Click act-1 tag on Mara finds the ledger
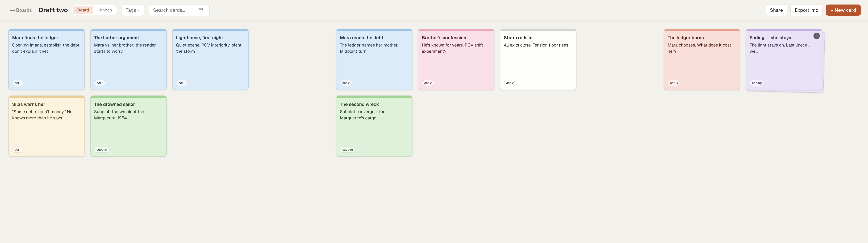Screen dimensions: 868x243 [18, 83]
